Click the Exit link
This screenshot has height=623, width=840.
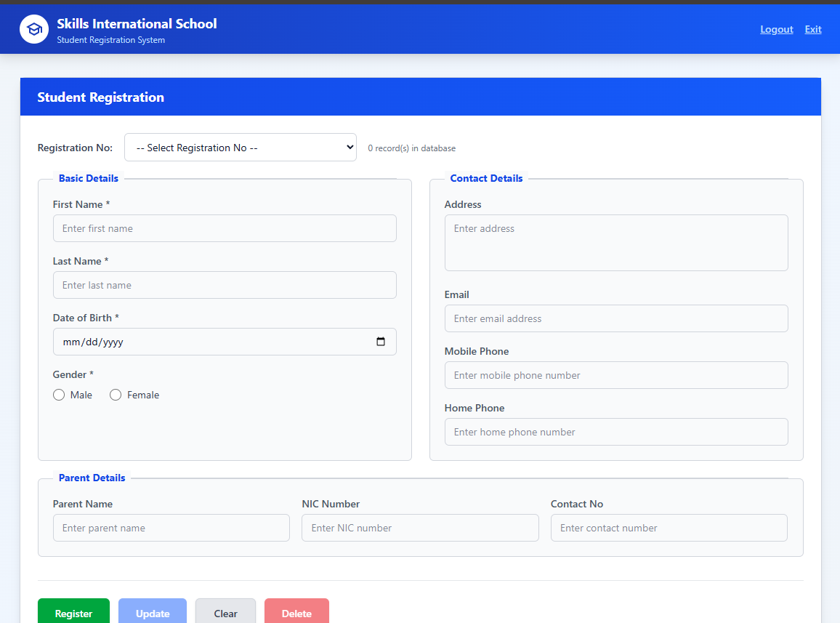812,30
